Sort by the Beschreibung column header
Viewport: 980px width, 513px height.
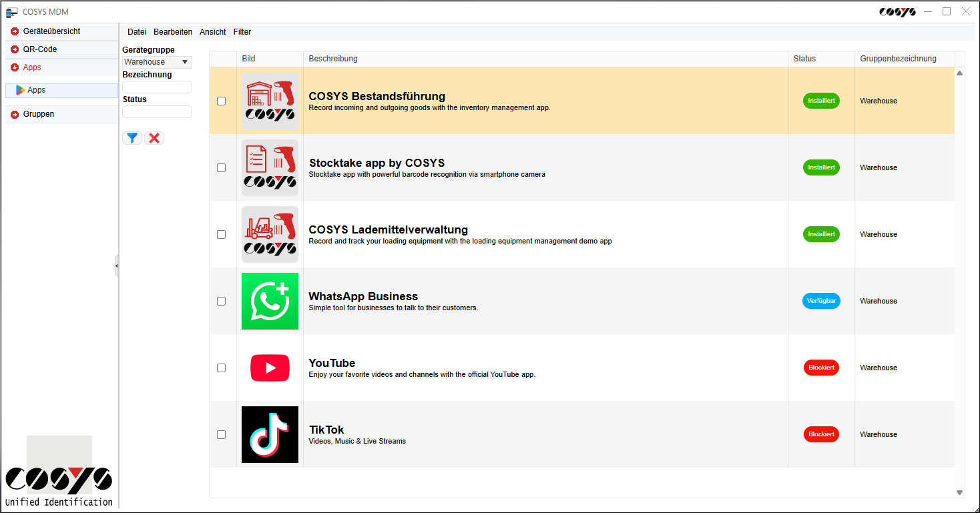(x=545, y=59)
